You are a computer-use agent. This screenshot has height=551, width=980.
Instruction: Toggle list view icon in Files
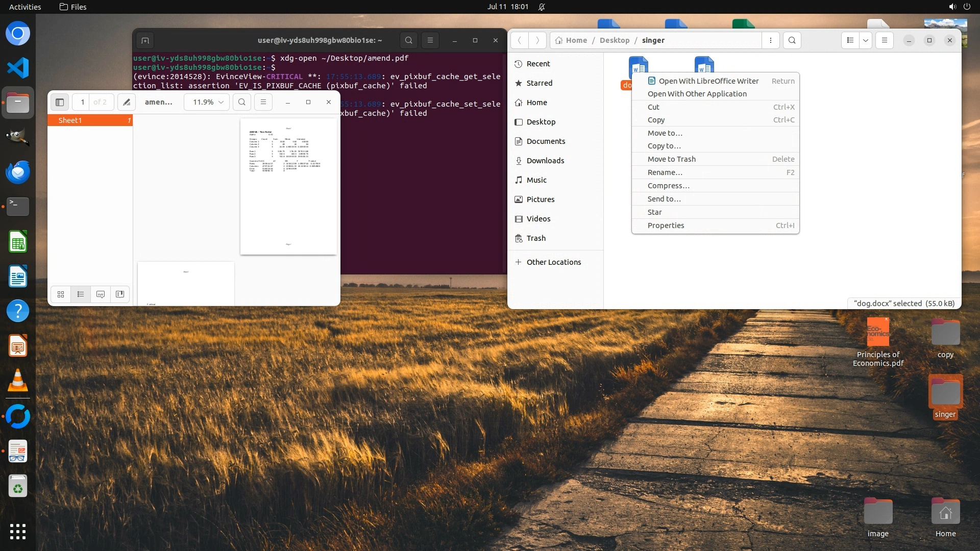point(850,40)
